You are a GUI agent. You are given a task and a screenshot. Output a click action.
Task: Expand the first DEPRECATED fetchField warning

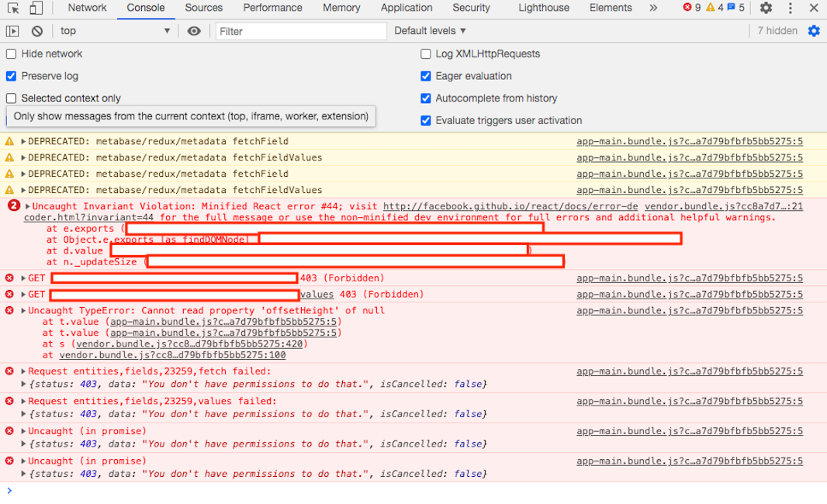tap(24, 141)
